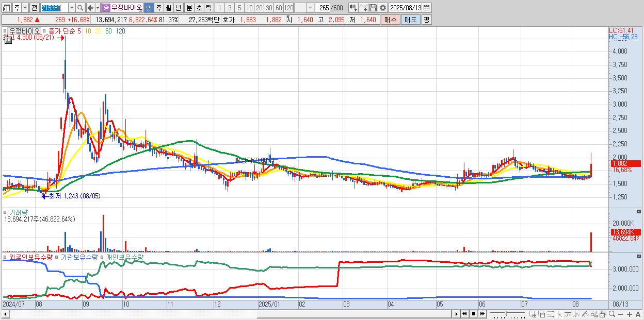Open the calendar date picker icon
Image resolution: width=644 pixels, height=320 pixels.
427,8
